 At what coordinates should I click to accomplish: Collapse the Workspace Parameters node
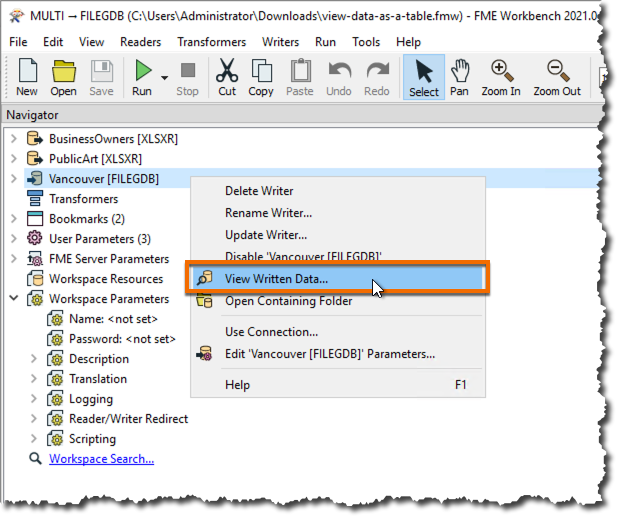pos(14,298)
